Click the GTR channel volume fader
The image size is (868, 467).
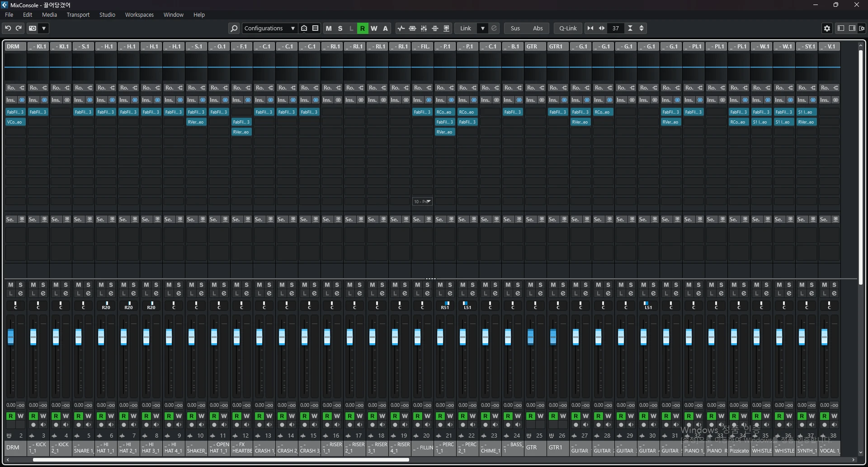[530, 337]
